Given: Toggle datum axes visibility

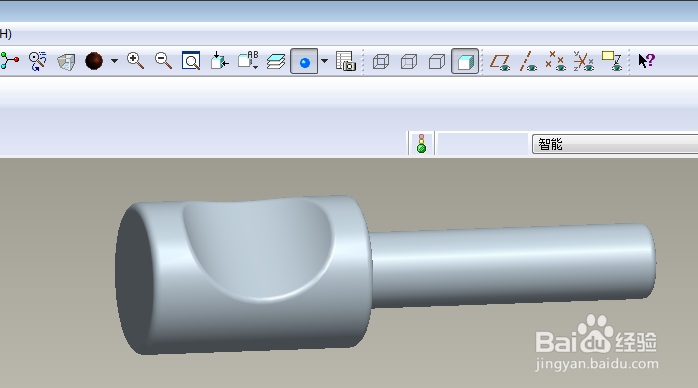Looking at the screenshot, I should coord(528,61).
